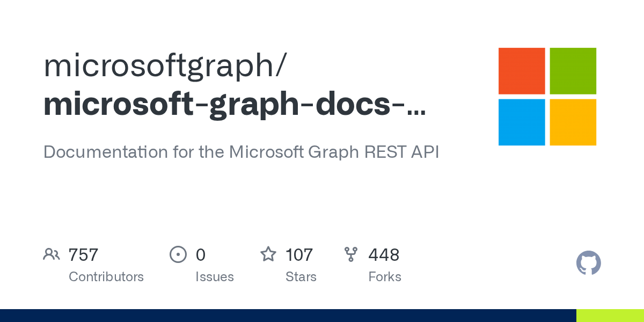Open the microsoft-graph-docs repository title
The height and width of the screenshot is (322, 644).
click(x=235, y=105)
